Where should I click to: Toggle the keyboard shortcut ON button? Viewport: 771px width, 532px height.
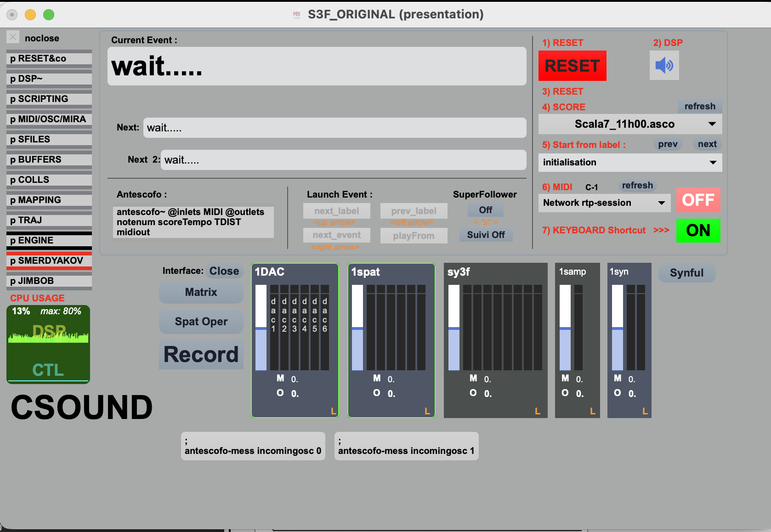click(x=698, y=230)
